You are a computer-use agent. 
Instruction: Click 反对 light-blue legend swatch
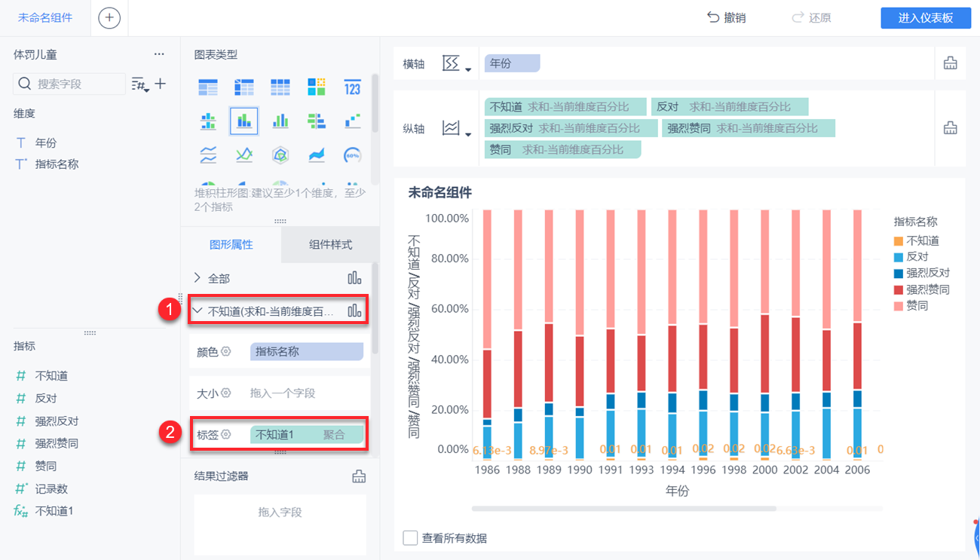(x=898, y=257)
